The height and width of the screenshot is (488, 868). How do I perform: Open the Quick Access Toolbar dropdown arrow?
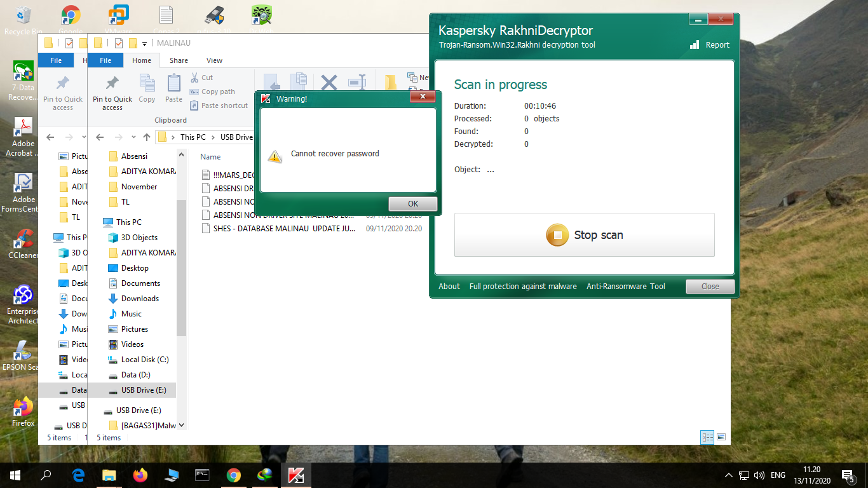point(145,43)
